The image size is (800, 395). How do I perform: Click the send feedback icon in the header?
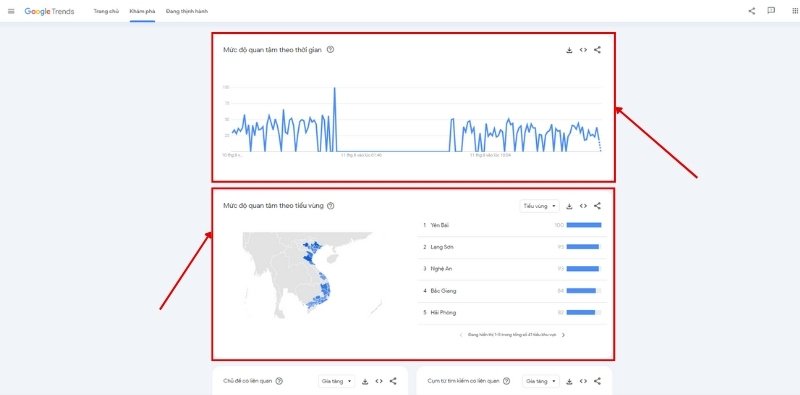(771, 11)
